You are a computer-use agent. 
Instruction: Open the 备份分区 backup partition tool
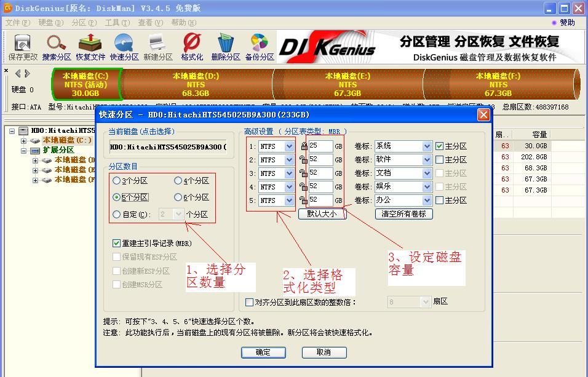tap(259, 47)
